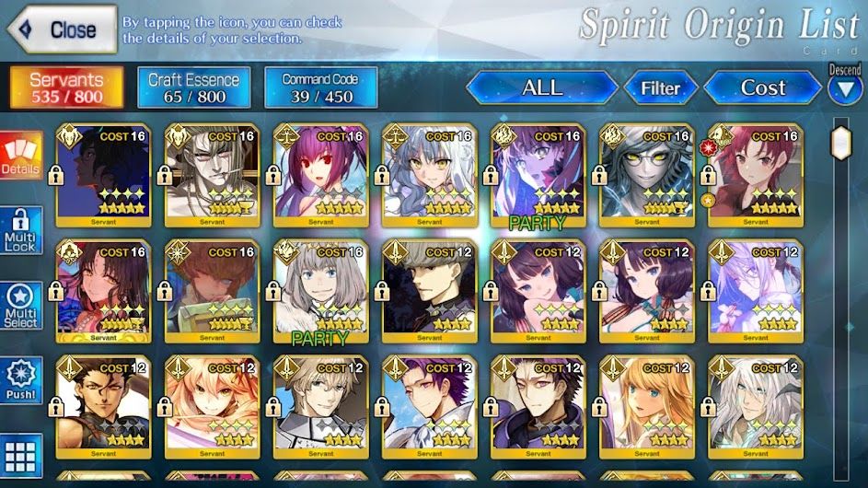Open the Cost sort dropdown
The width and height of the screenshot is (868, 488).
point(762,87)
